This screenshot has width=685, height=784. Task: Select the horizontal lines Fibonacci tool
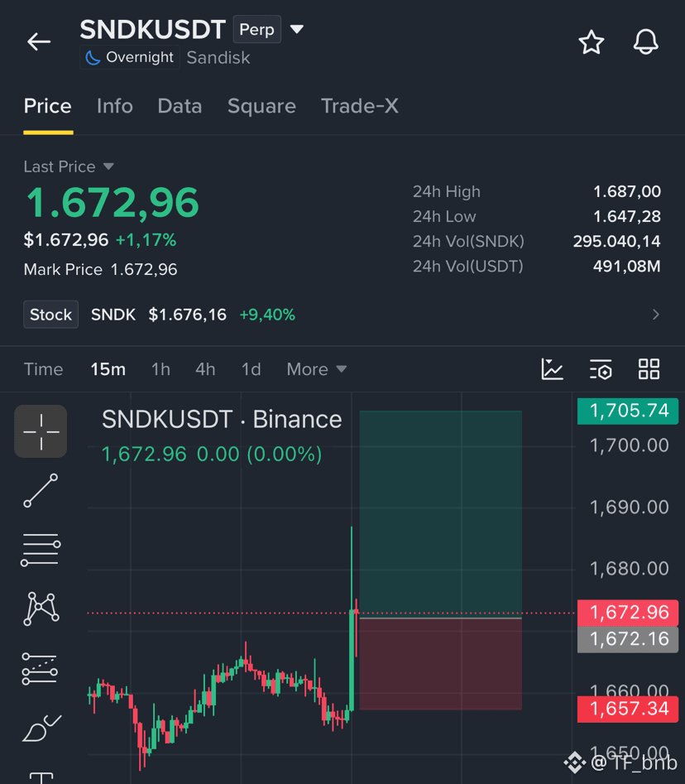[41, 550]
